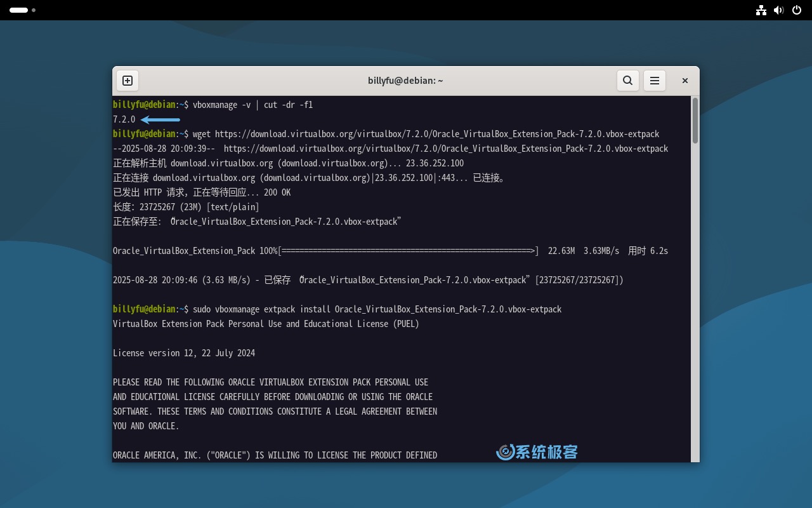The height and width of the screenshot is (508, 812).
Task: Click the --2025-08-28 20:09:39-- URL line
Action: point(391,149)
